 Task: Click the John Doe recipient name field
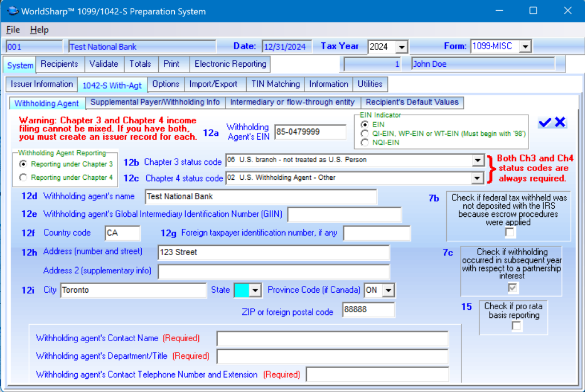coord(483,64)
